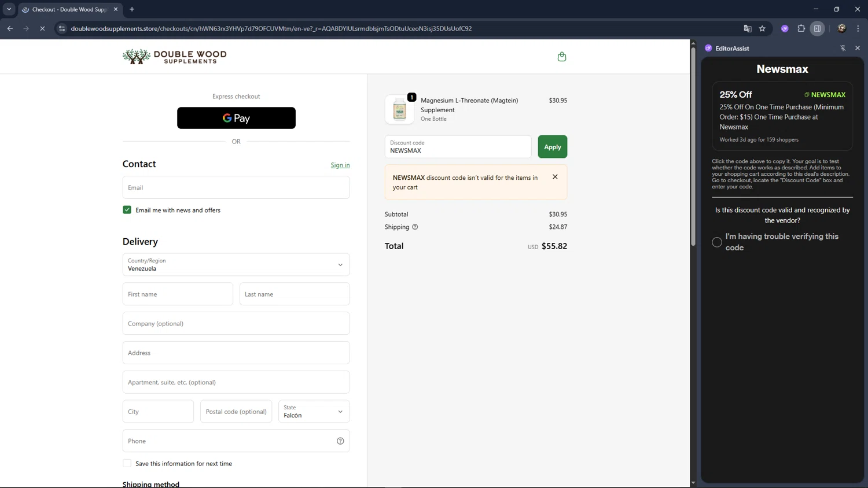Open a new browser tab
The image size is (868, 488).
132,9
